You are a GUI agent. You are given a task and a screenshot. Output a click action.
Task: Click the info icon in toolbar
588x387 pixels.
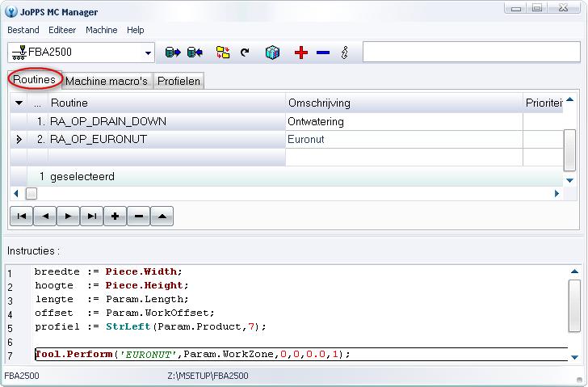click(x=345, y=53)
